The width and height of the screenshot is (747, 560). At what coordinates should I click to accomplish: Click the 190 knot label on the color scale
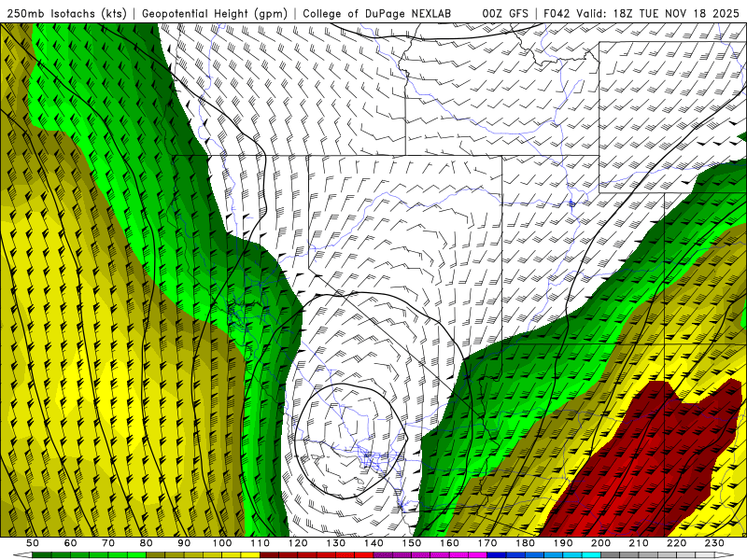563,543
